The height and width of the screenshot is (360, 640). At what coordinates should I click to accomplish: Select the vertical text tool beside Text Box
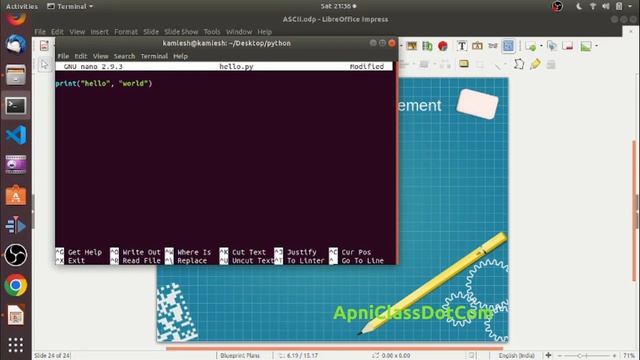coord(477,46)
